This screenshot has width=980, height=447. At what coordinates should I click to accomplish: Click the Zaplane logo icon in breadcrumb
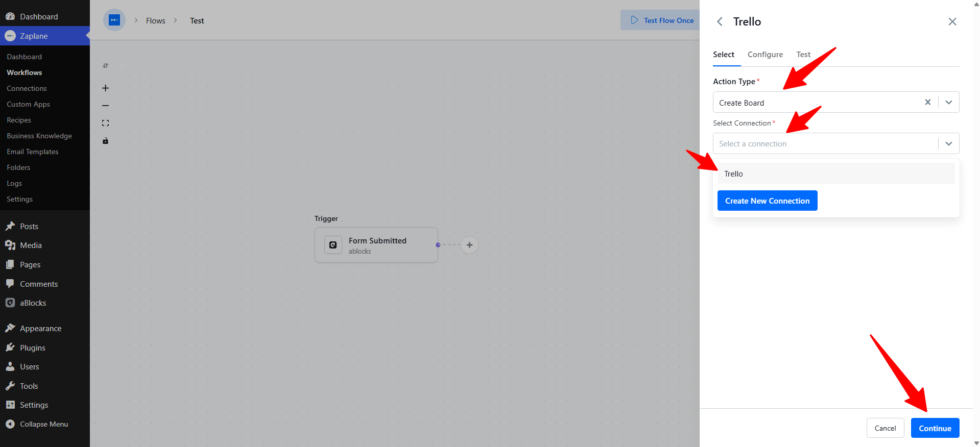(x=114, y=20)
